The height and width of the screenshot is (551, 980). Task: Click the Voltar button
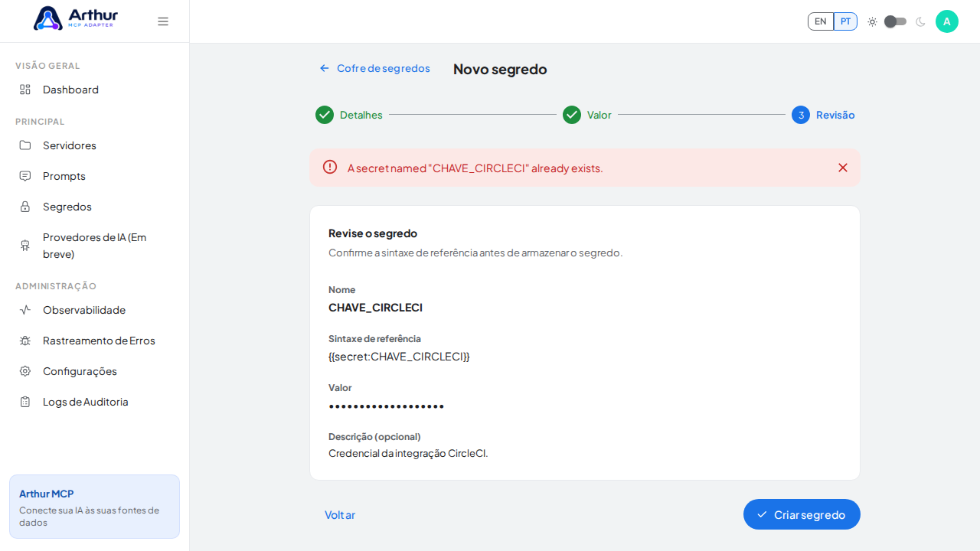tap(340, 514)
